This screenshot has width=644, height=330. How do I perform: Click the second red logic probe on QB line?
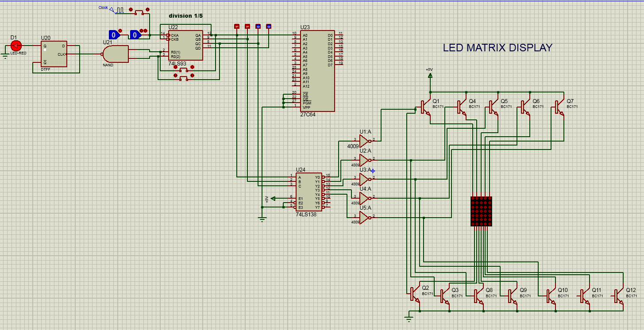click(247, 27)
